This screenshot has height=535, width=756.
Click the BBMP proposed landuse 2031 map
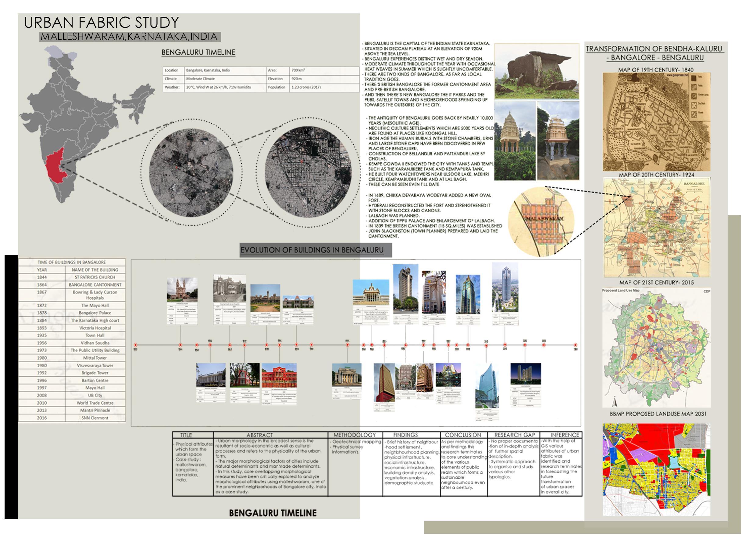click(656, 469)
